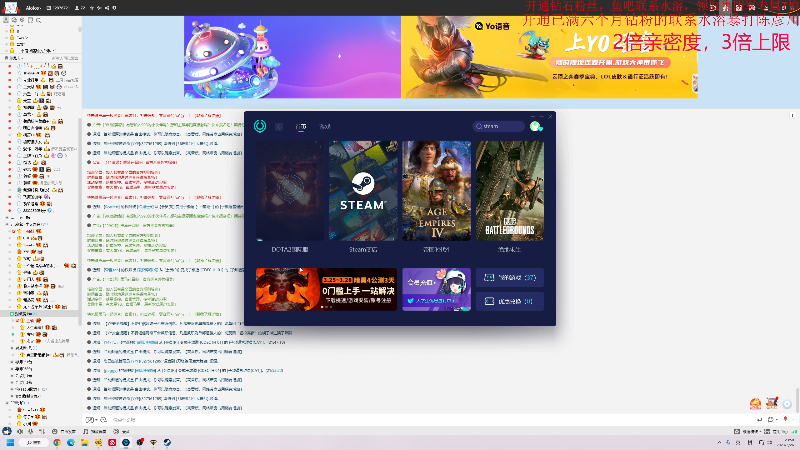This screenshot has height=450, width=800.
Task: Click the teal accelerator logo icon
Action: (x=260, y=126)
